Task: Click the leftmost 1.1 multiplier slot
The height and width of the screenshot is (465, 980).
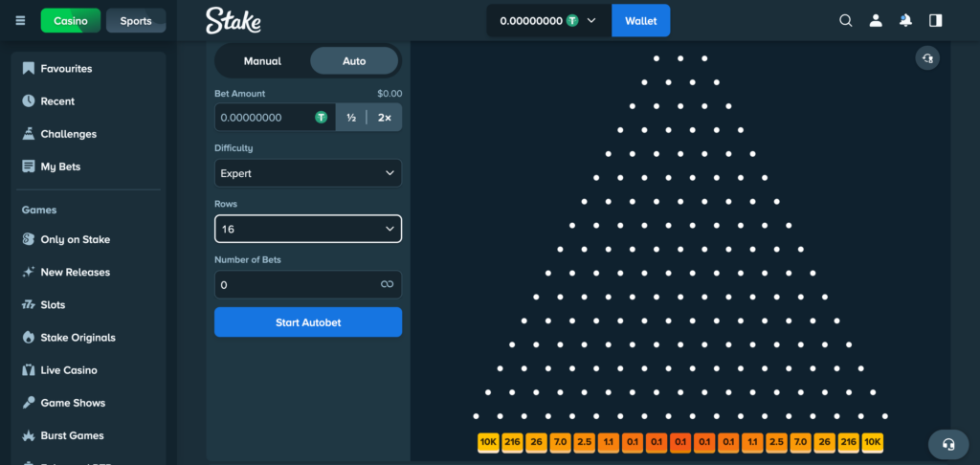Action: pos(608,442)
